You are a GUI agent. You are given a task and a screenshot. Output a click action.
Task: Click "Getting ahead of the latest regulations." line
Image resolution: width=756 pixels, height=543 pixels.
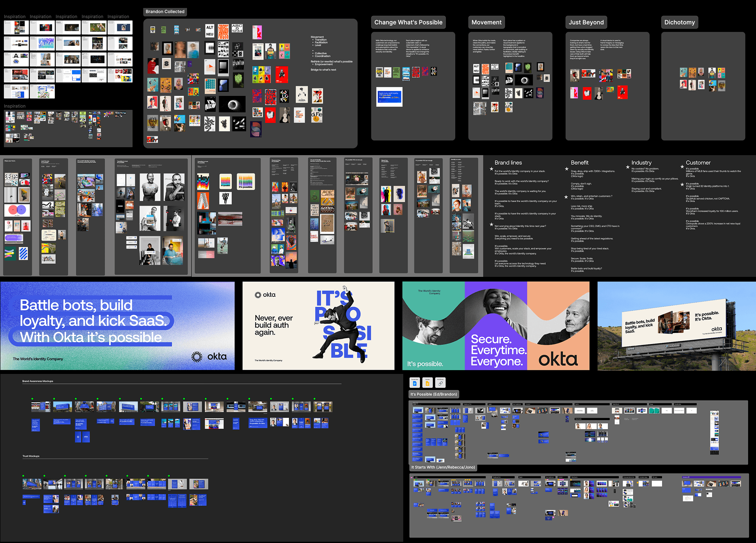[592, 239]
